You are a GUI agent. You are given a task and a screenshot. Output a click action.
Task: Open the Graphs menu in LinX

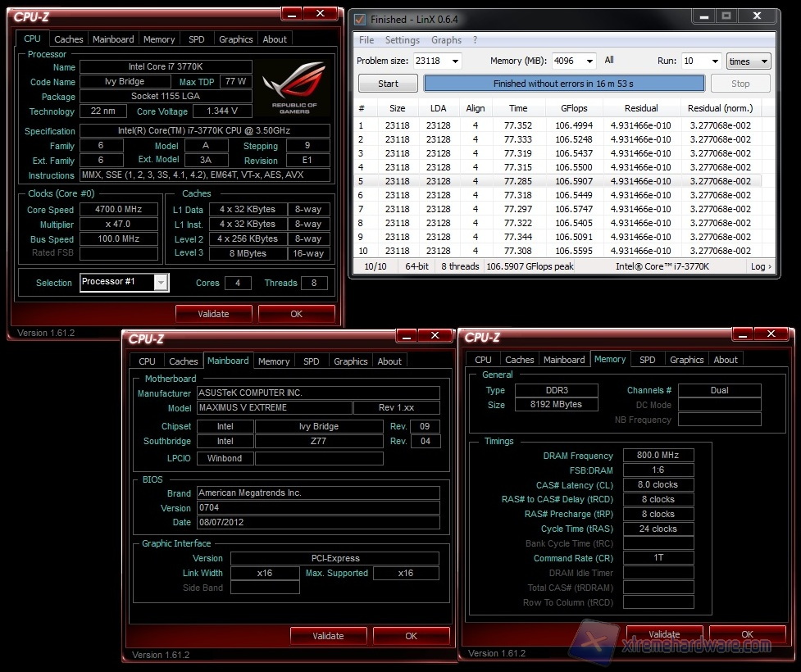pos(446,40)
